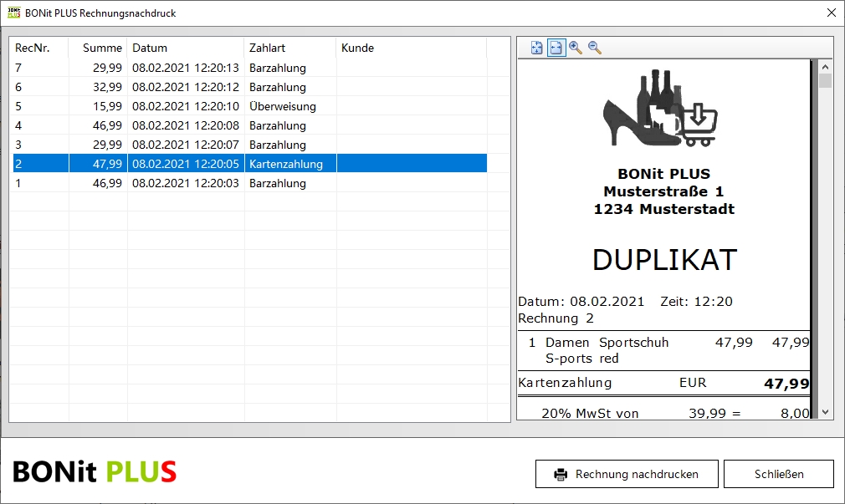Toggle the fit page width preview icon
845x504 pixels.
click(x=556, y=48)
